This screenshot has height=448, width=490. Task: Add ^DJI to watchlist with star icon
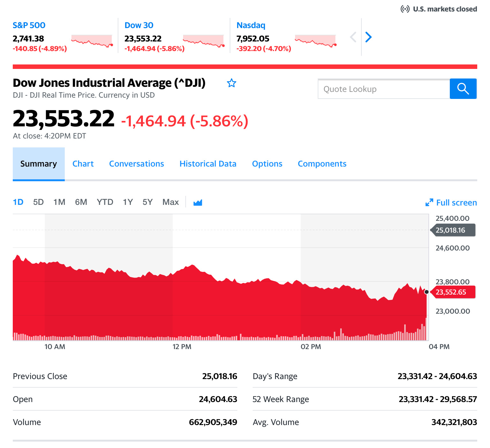(x=232, y=83)
